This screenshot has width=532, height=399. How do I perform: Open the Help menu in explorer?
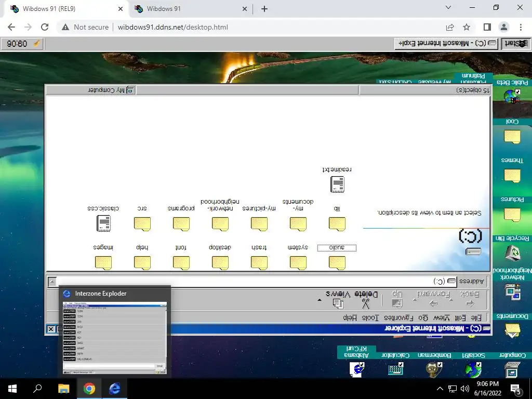(350, 318)
